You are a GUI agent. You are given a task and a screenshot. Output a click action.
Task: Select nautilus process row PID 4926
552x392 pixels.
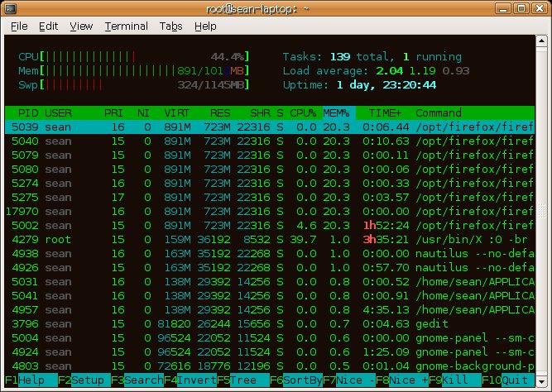click(270, 268)
